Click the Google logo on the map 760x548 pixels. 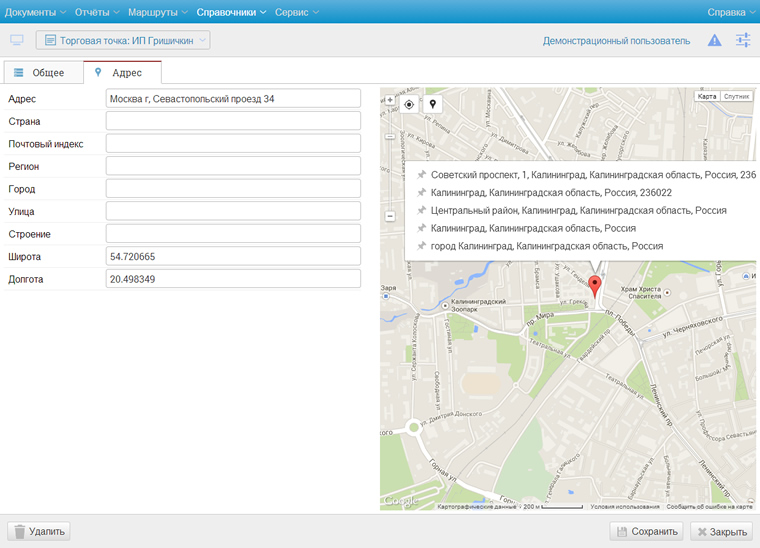[x=400, y=501]
